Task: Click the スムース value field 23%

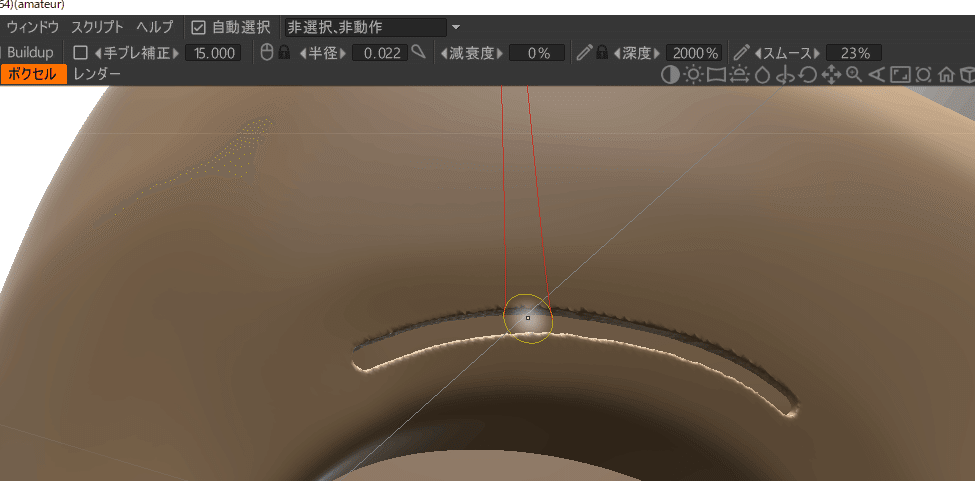Action: [854, 53]
